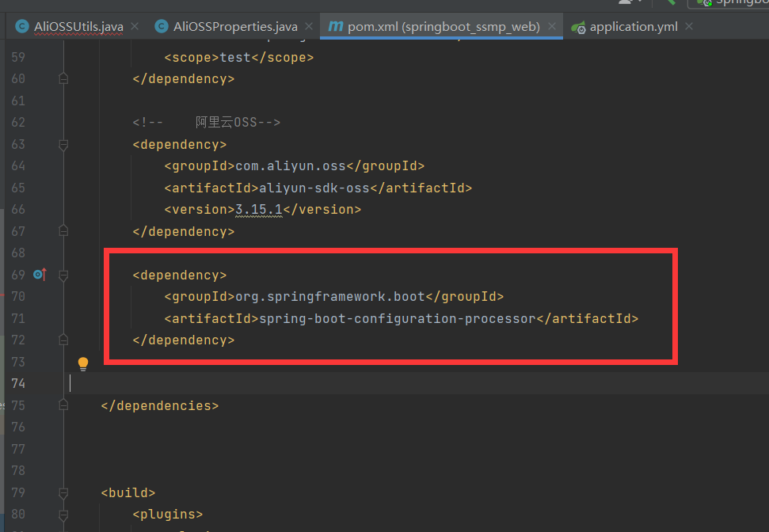Close the application.yml tab
This screenshot has height=532, width=769.
click(x=689, y=26)
